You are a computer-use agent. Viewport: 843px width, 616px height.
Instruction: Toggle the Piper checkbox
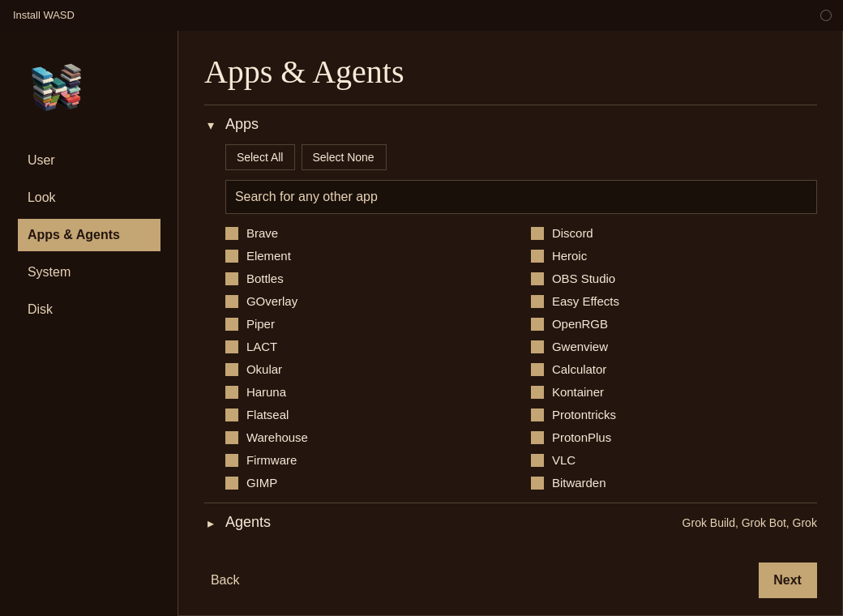click(232, 324)
